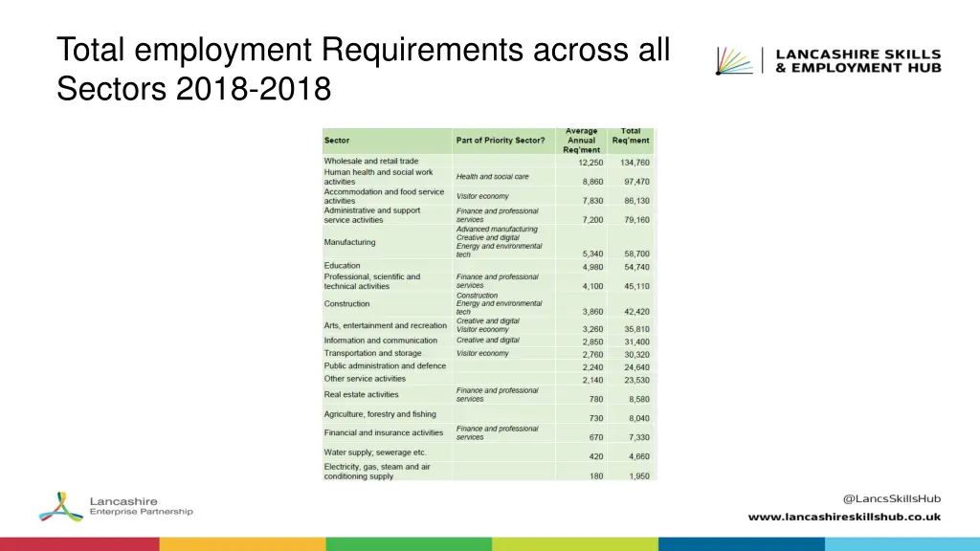Select the 'Construction' sector cell

(x=346, y=303)
